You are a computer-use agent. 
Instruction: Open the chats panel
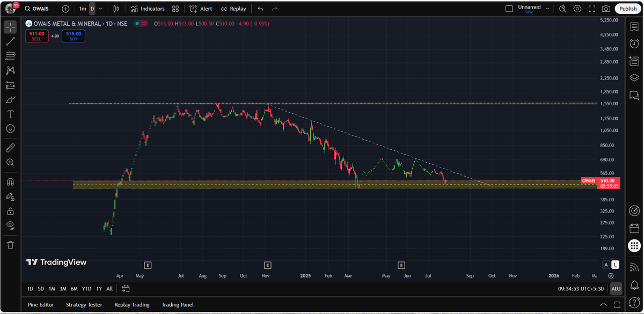click(x=634, y=95)
